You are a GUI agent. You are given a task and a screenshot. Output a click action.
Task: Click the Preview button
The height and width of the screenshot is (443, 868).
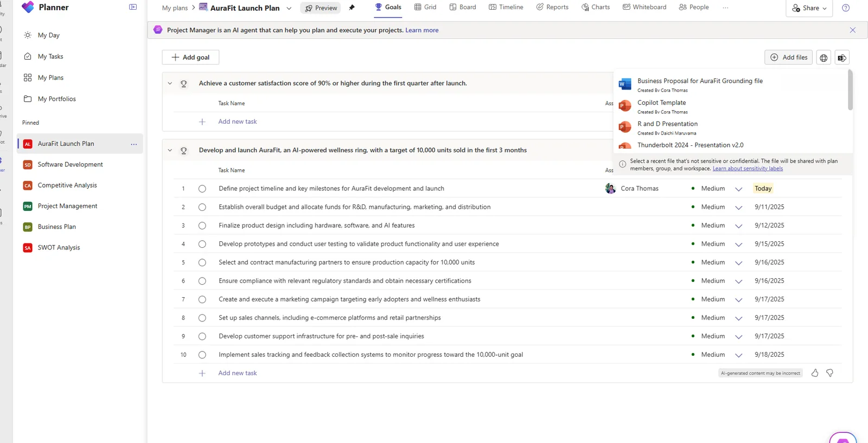pyautogui.click(x=321, y=8)
